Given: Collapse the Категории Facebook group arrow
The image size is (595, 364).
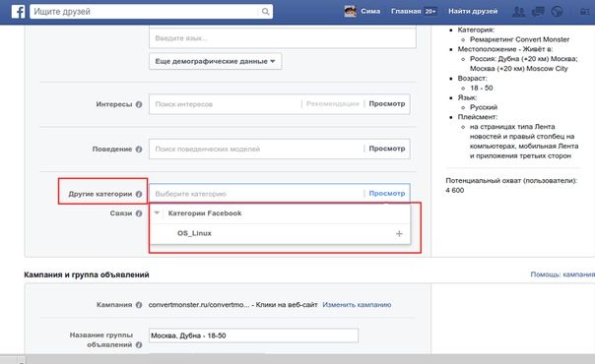Looking at the screenshot, I should coord(157,212).
